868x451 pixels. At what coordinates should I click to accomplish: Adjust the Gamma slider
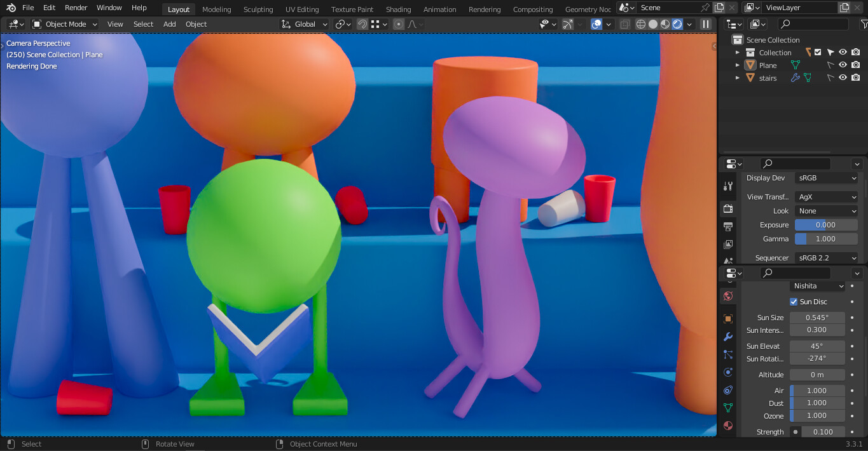826,239
